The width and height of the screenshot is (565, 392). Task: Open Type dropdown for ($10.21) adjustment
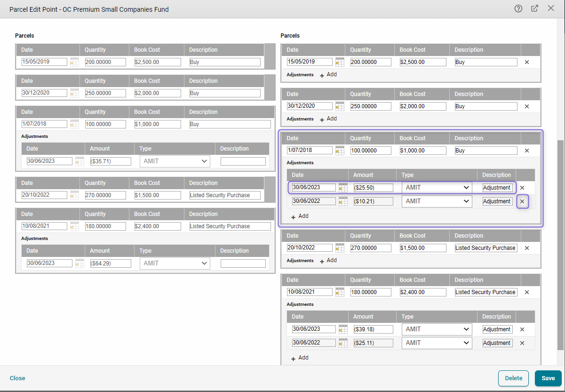437,201
